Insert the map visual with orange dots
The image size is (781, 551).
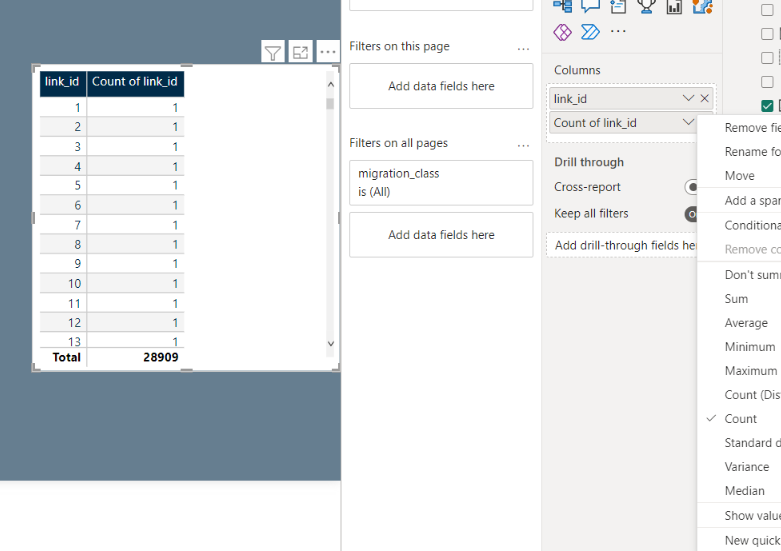coord(702,6)
